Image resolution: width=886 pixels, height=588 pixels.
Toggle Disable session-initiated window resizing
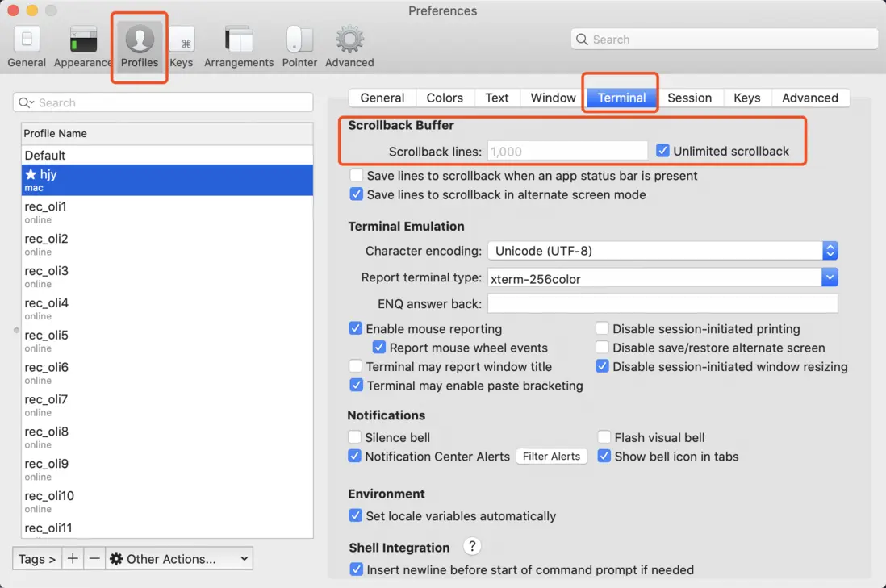[x=602, y=366]
